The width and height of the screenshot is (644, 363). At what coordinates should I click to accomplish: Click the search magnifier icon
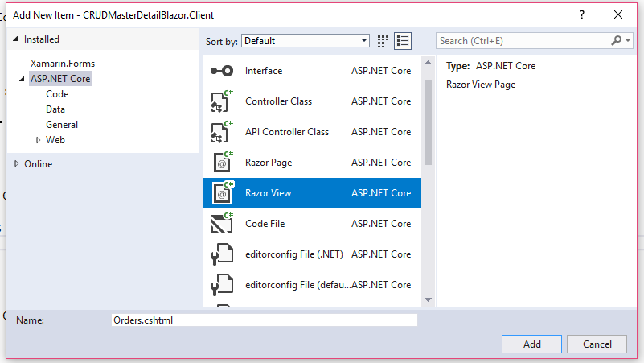pyautogui.click(x=616, y=41)
